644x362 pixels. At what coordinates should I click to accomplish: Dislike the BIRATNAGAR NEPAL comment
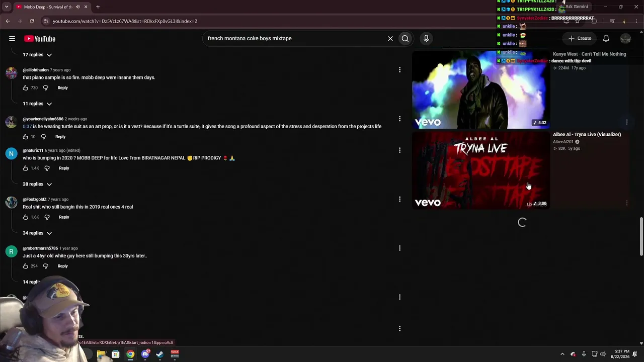47,168
